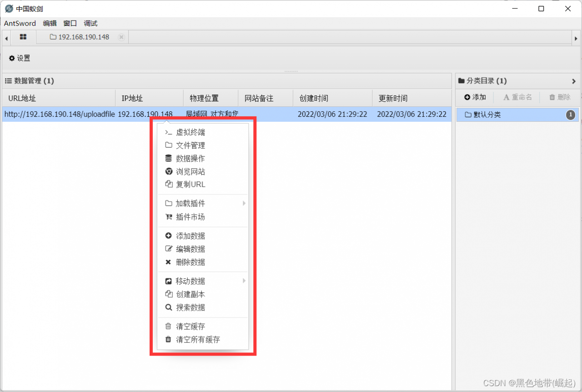Click the trash icon beside 清空所有缓存
This screenshot has width=582, height=392.
(168, 340)
